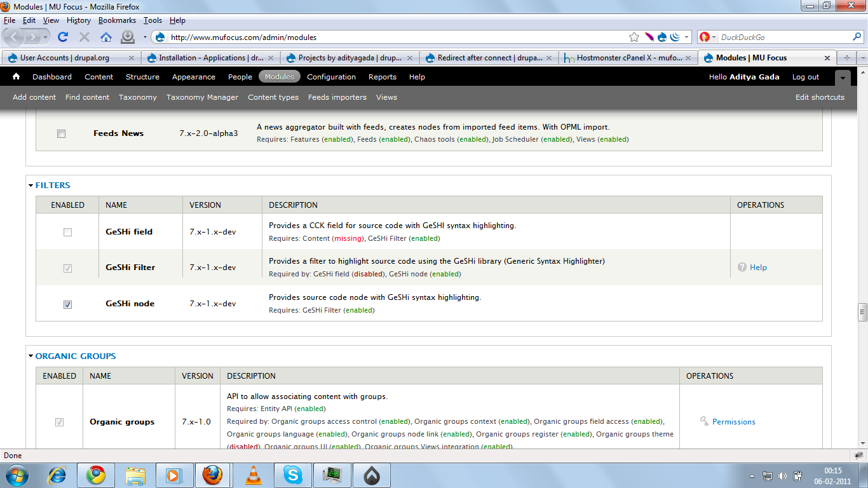Close the Hostmonster cPanel X tab

(688, 58)
